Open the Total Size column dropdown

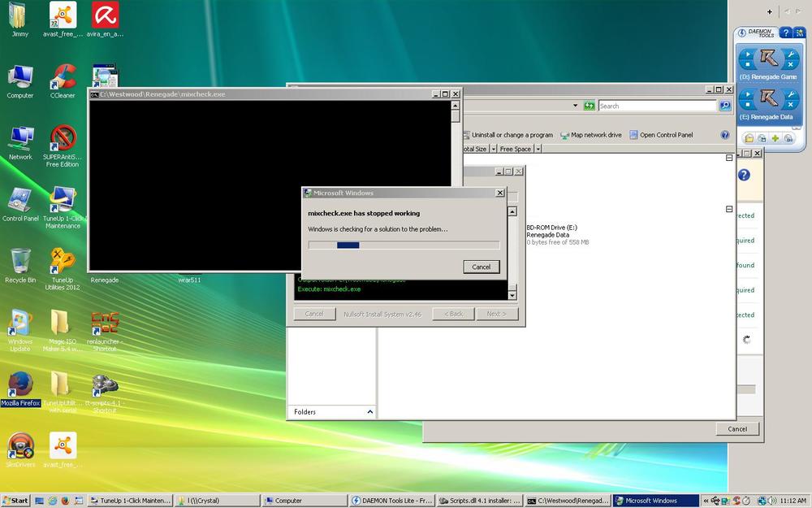pyautogui.click(x=493, y=149)
